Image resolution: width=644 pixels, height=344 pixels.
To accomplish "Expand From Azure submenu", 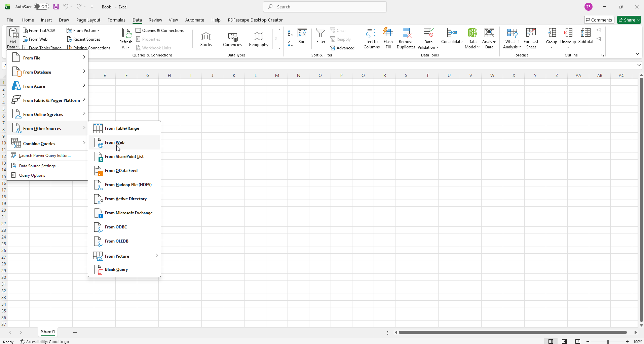I will click(47, 86).
